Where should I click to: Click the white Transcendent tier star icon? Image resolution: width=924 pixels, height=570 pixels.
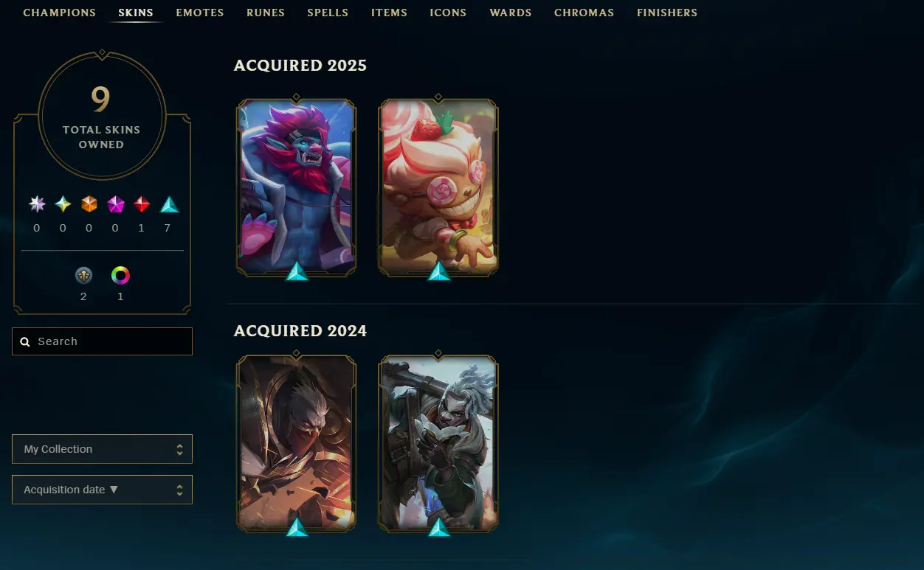click(x=37, y=204)
